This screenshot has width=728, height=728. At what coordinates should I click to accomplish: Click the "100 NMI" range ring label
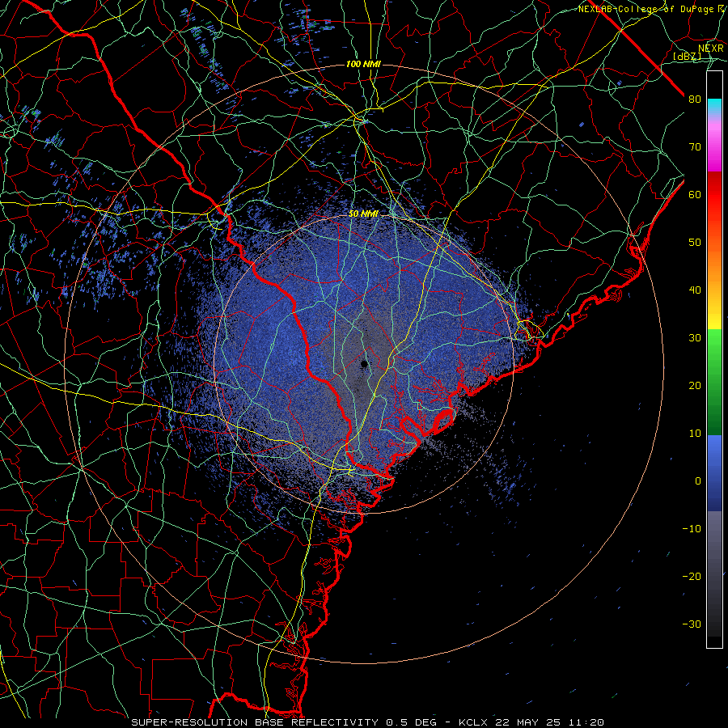(363, 64)
